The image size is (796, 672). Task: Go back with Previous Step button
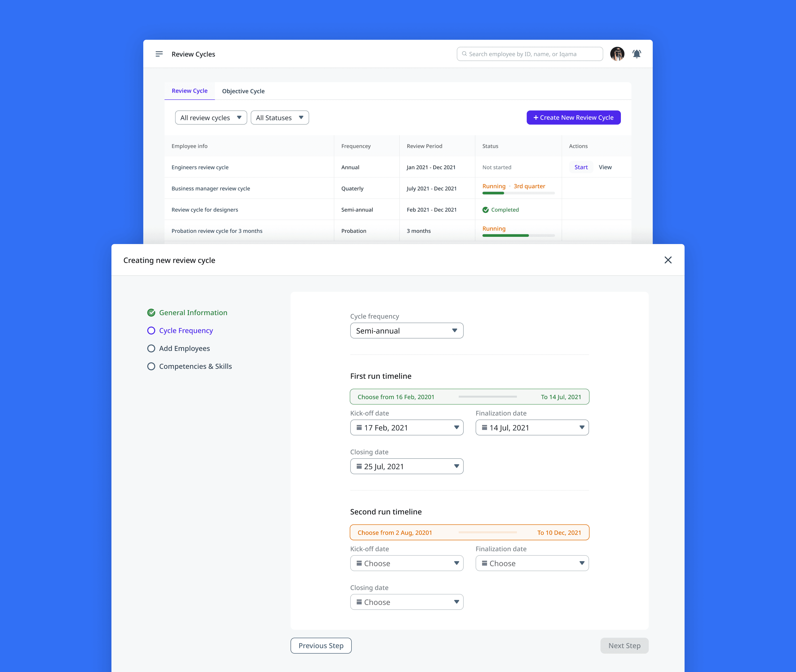tap(321, 646)
